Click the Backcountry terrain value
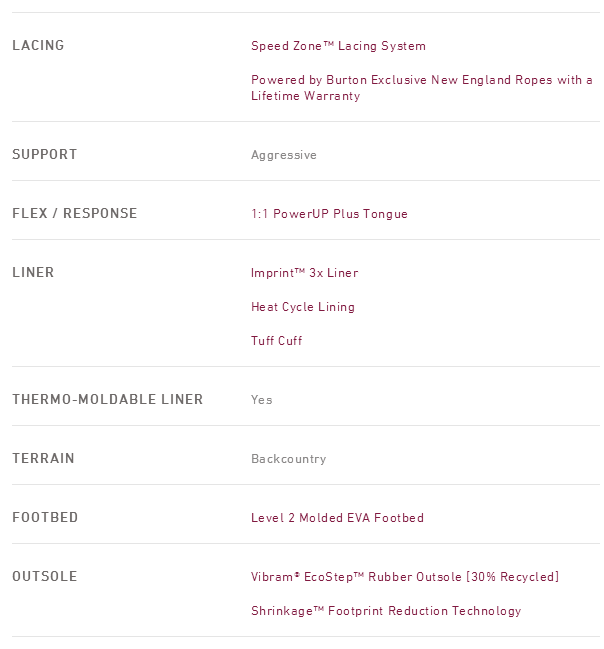 tap(288, 459)
